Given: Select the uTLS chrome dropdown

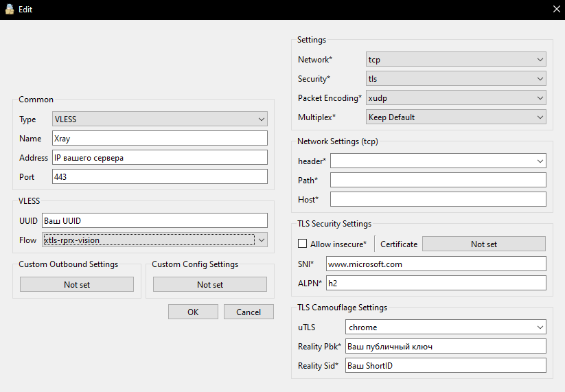Looking at the screenshot, I should (x=446, y=327).
